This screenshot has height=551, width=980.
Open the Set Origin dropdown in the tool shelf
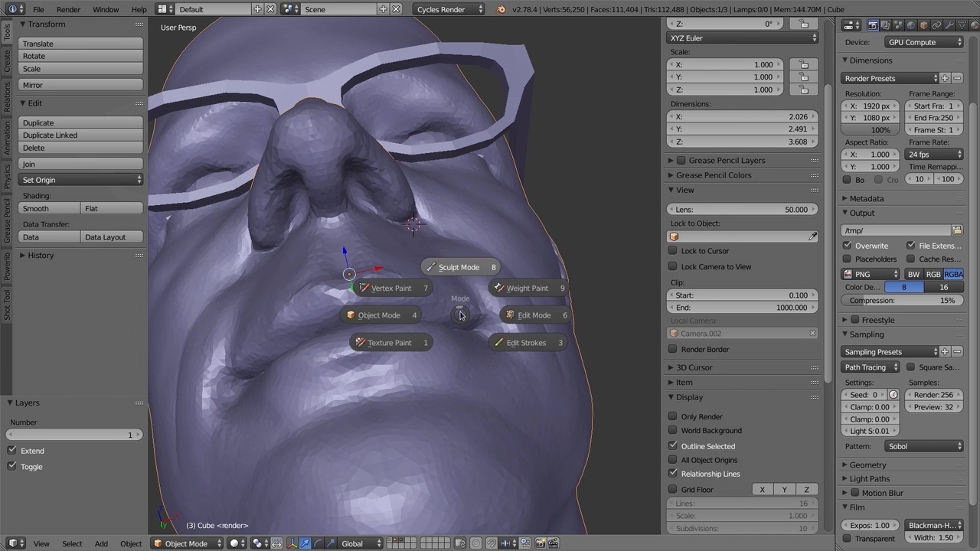[80, 179]
